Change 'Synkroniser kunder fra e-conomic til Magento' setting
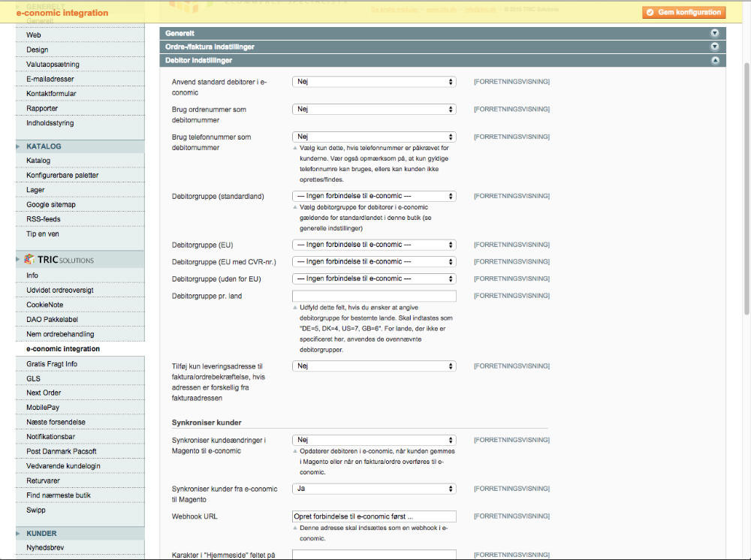The image size is (751, 560). tap(374, 488)
